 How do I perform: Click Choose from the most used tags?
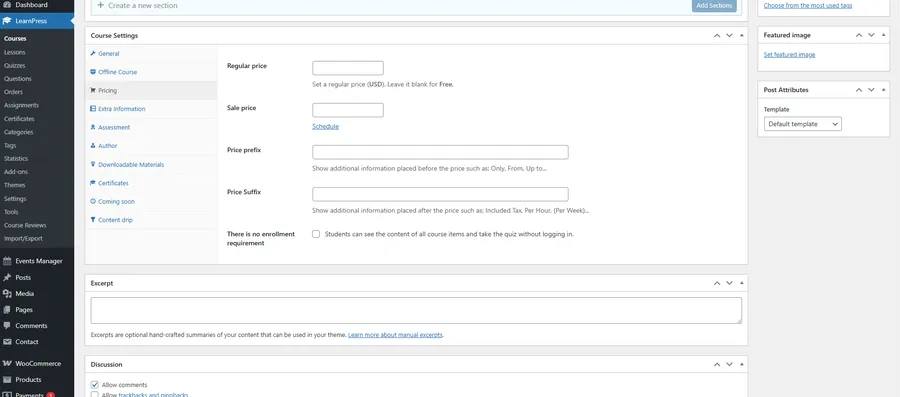(x=808, y=6)
